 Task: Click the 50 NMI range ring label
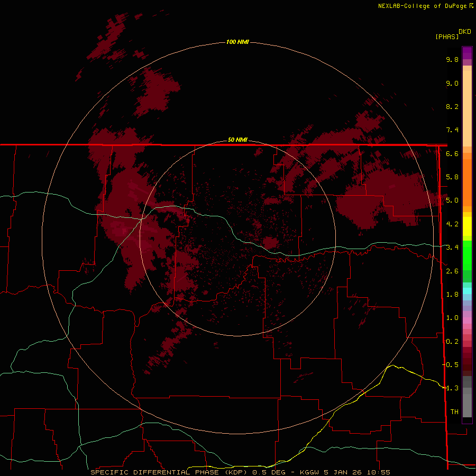[237, 140]
